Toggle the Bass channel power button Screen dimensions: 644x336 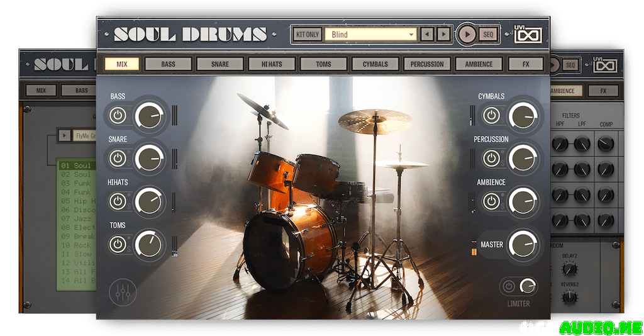click(x=118, y=116)
